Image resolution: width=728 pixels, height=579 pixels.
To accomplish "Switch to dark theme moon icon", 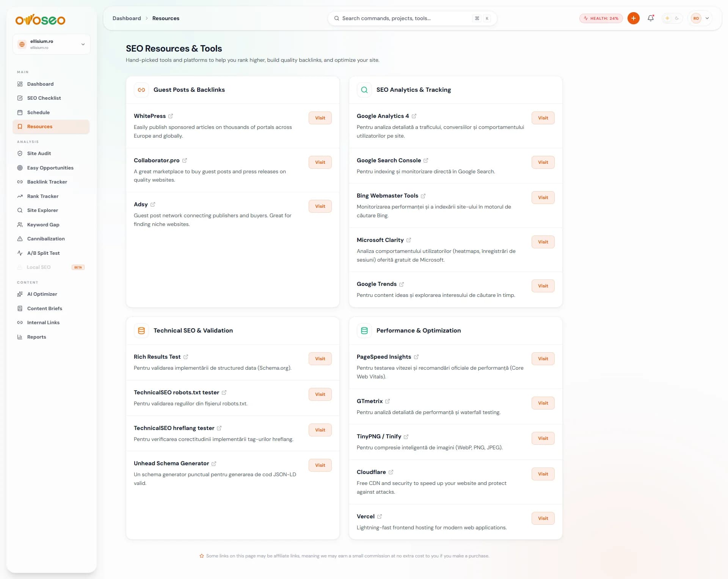I will coord(677,18).
